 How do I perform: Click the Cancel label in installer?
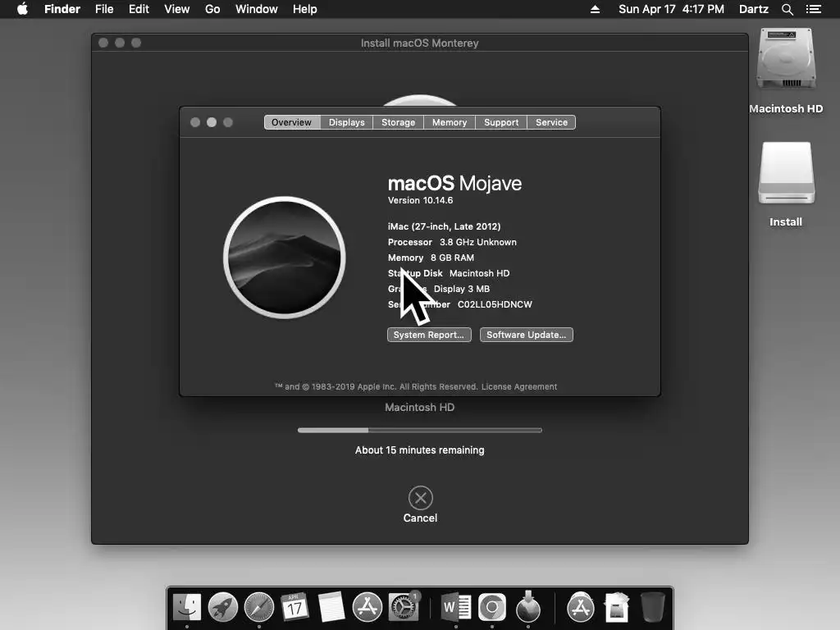[x=421, y=518]
